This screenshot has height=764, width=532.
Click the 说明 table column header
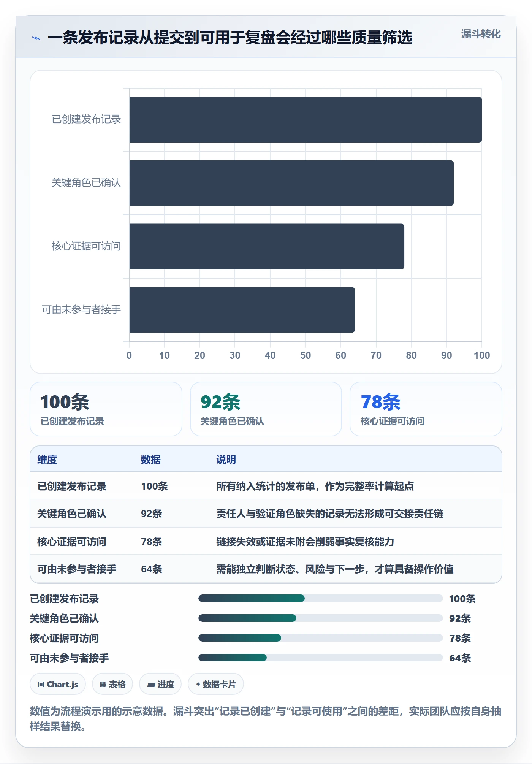coord(226,460)
